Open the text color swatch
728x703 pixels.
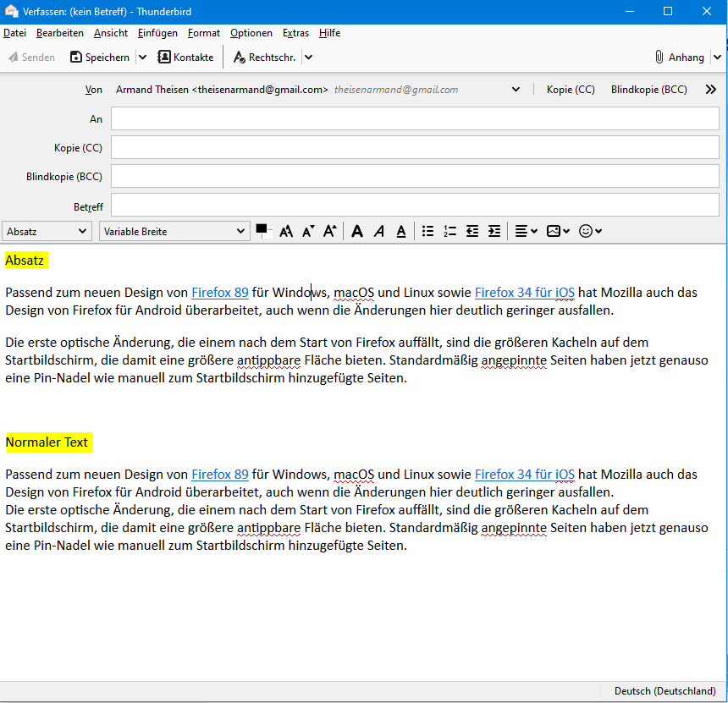point(262,230)
